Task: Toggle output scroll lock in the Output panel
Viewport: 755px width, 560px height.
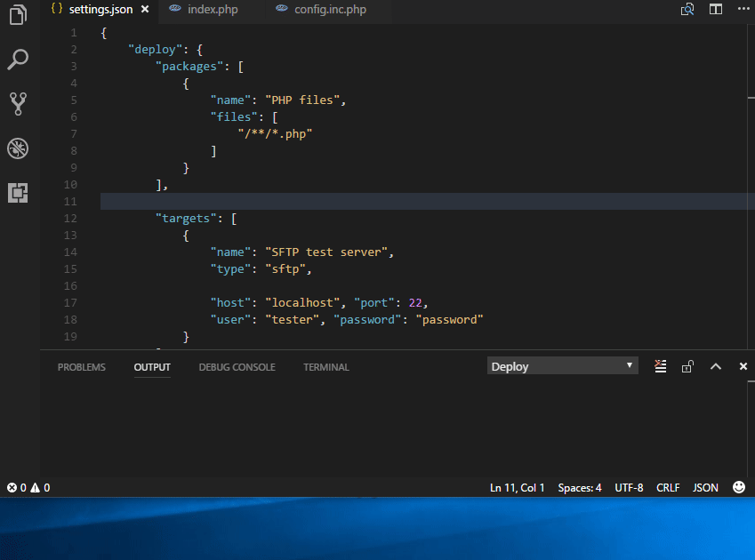Action: click(x=687, y=366)
